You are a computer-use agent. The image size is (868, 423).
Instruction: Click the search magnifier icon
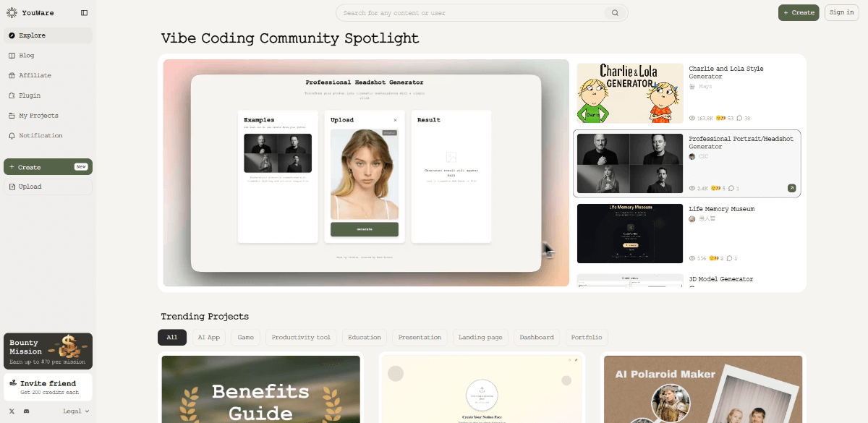click(615, 13)
